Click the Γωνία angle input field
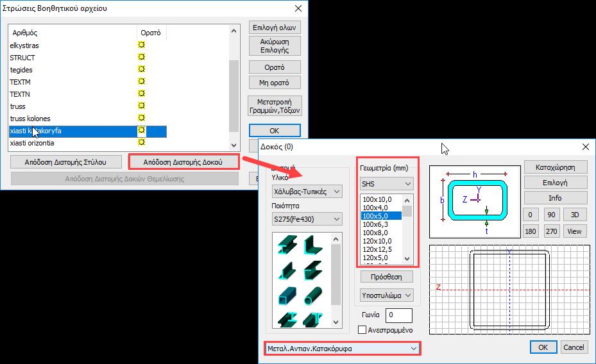 click(x=399, y=315)
